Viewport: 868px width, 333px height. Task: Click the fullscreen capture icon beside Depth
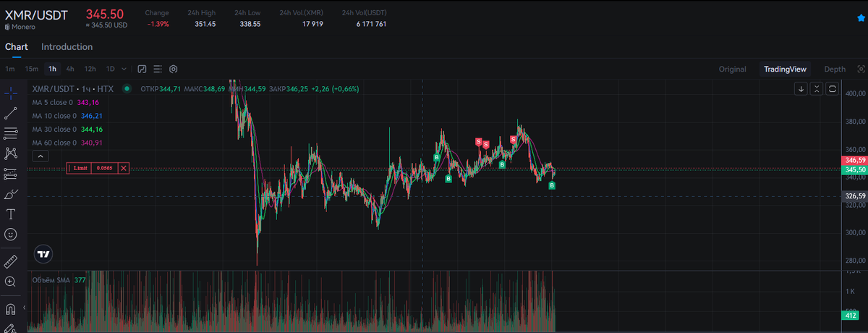[x=861, y=69]
